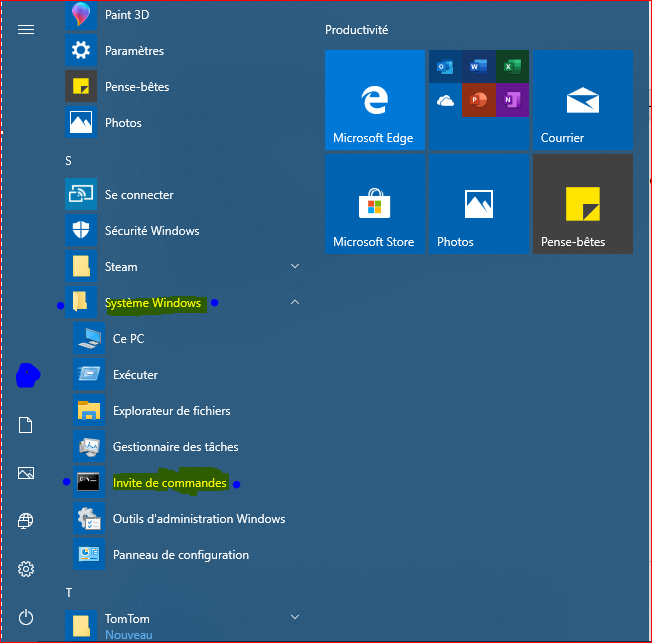This screenshot has height=643, width=652.
Task: Open the Network globe icon in the sidebar
Action: click(x=26, y=521)
